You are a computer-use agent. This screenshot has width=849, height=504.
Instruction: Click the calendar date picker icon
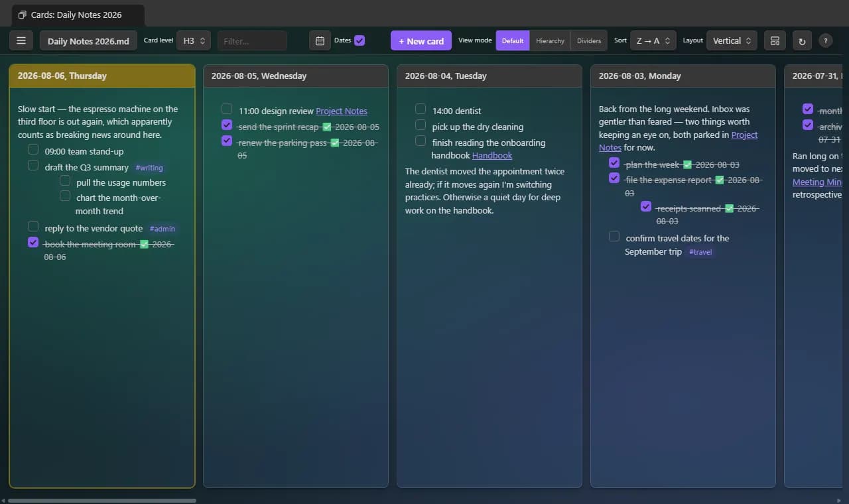click(x=320, y=40)
